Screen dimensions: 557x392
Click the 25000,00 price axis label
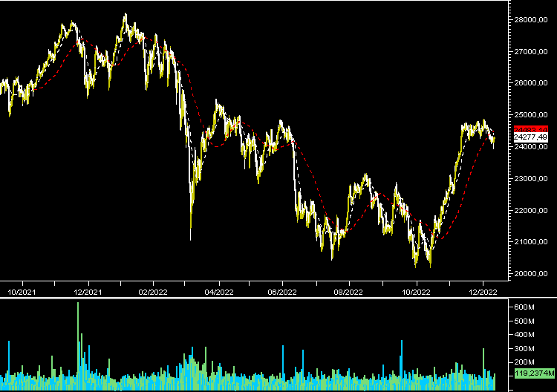531,114
